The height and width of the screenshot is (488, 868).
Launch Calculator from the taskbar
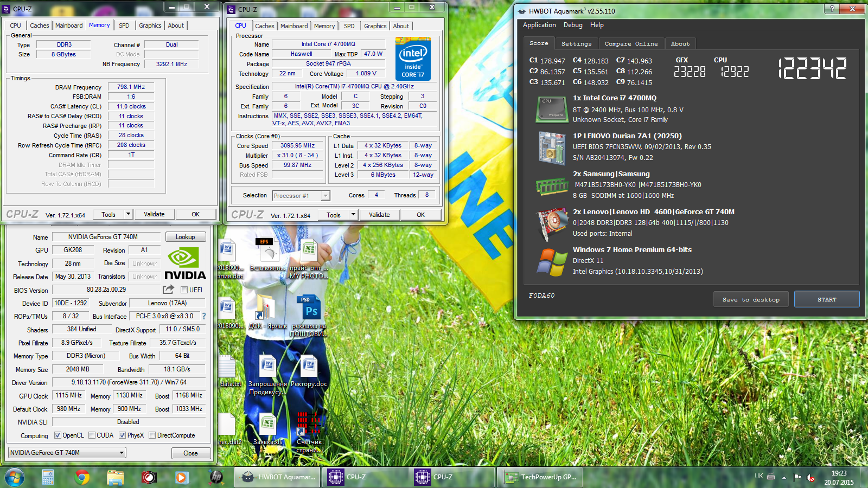tap(48, 477)
